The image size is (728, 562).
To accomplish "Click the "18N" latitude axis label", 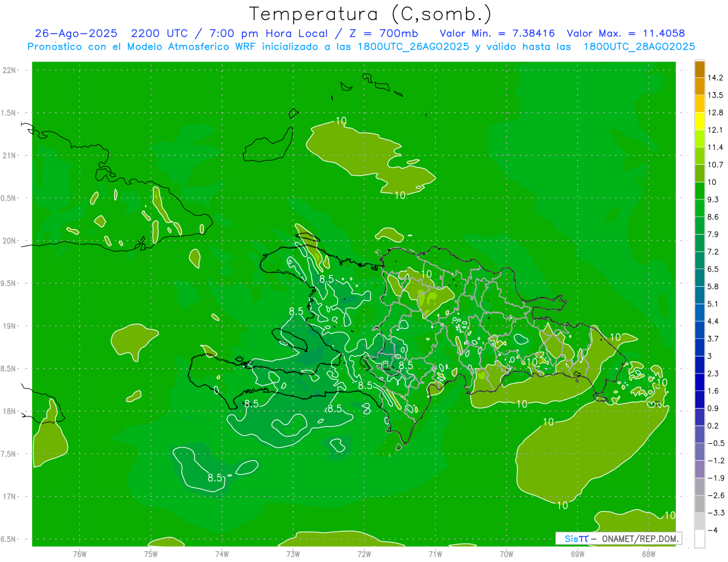I will tap(10, 411).
